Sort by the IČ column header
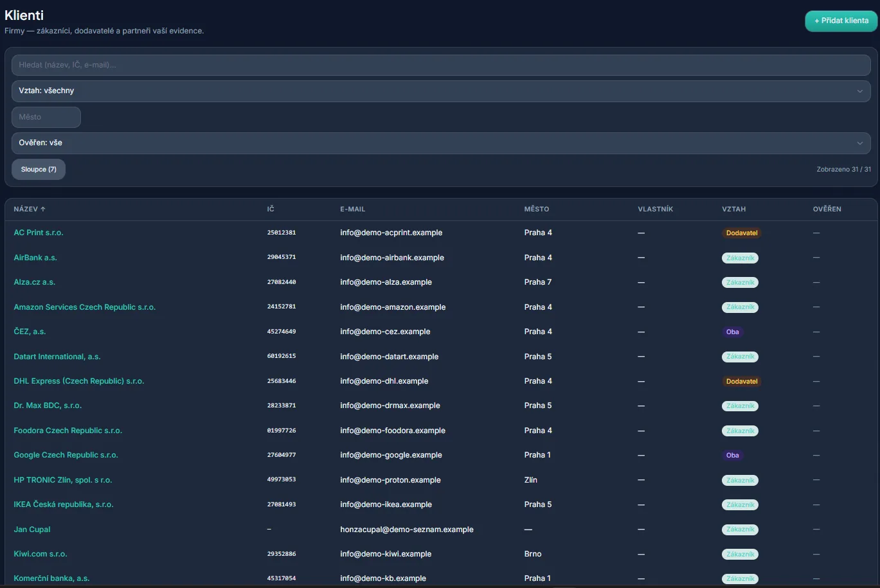 point(271,209)
